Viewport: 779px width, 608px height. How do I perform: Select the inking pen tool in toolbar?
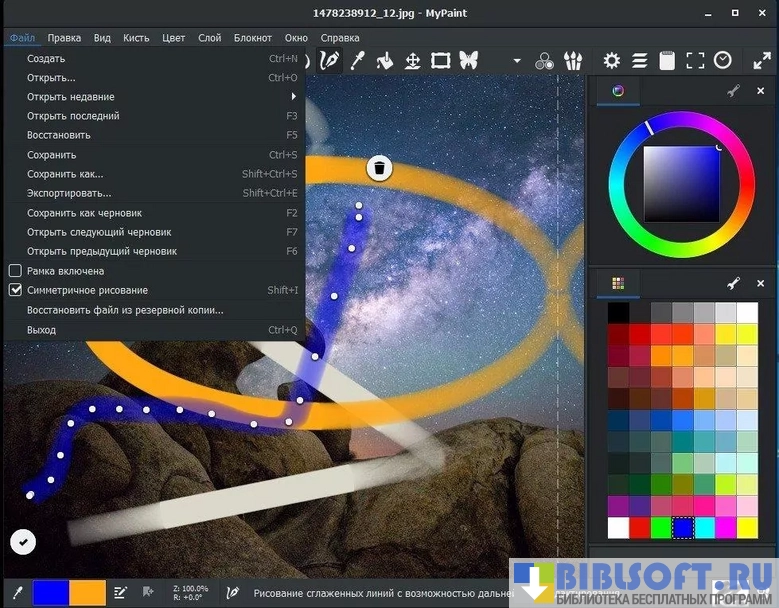[x=328, y=60]
